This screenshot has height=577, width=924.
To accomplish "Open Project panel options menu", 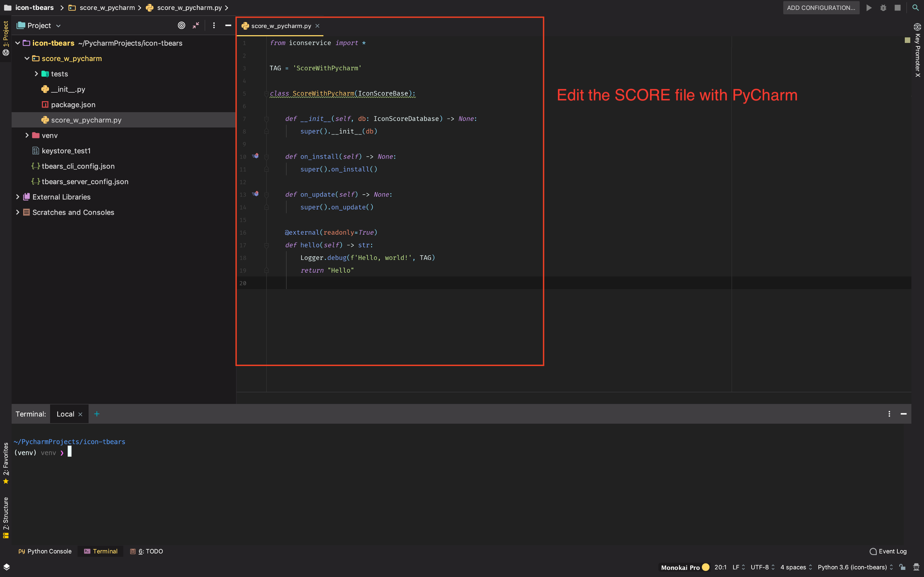I will click(x=214, y=25).
